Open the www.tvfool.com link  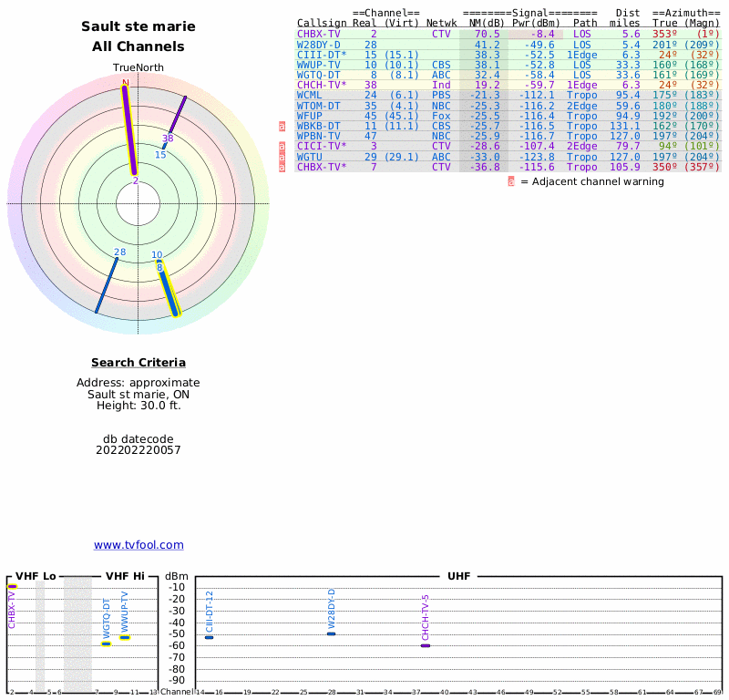pos(139,545)
